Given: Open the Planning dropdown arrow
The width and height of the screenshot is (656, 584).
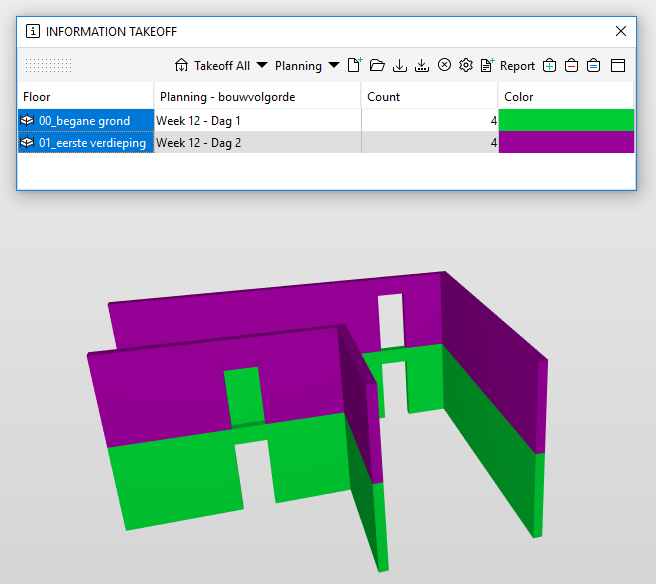Looking at the screenshot, I should 333,66.
